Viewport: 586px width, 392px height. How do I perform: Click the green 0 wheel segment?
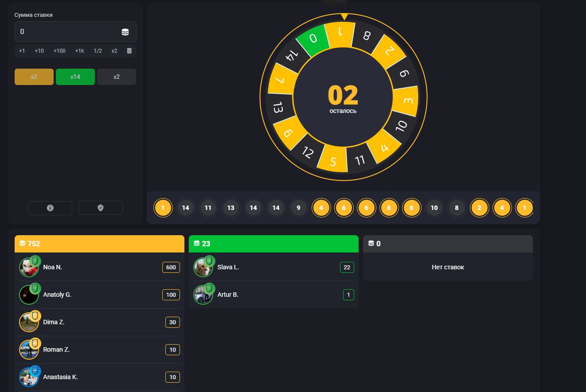pyautogui.click(x=313, y=39)
